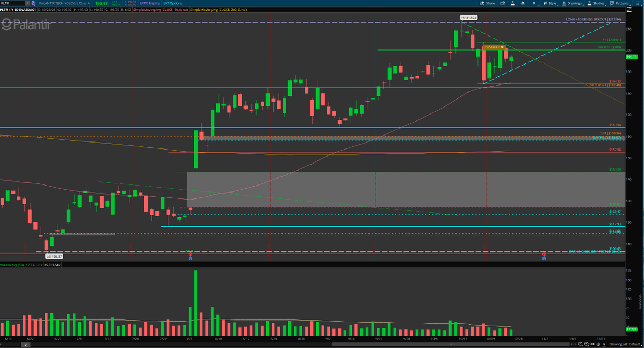The height and width of the screenshot is (348, 644).
Task: Click the $123.47 price level label
Action: click(x=615, y=212)
